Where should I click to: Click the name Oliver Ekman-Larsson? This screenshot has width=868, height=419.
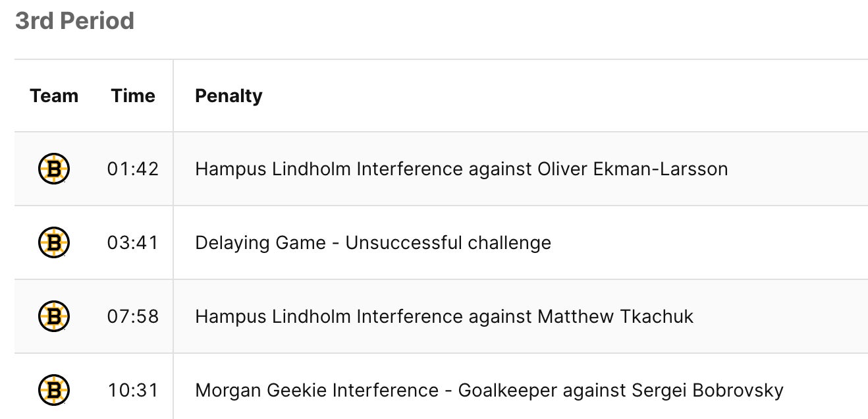tap(632, 169)
